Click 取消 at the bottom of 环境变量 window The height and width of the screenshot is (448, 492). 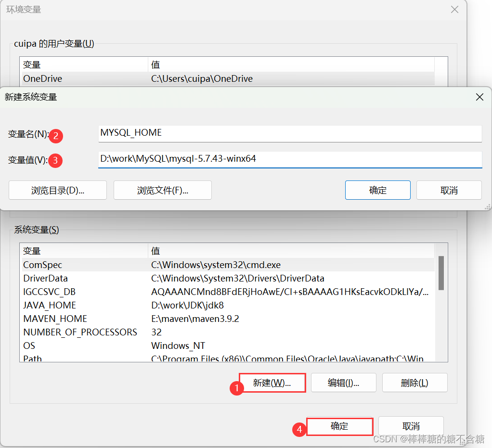(x=411, y=426)
